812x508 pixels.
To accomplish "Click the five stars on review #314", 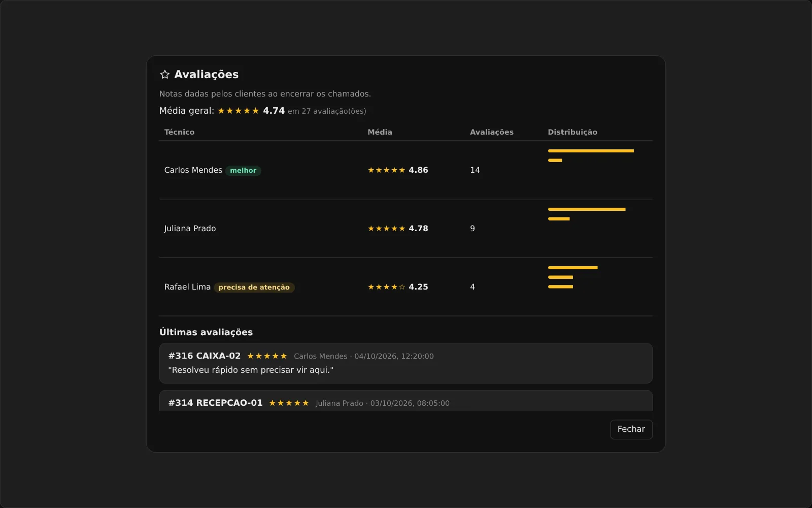I will (289, 403).
